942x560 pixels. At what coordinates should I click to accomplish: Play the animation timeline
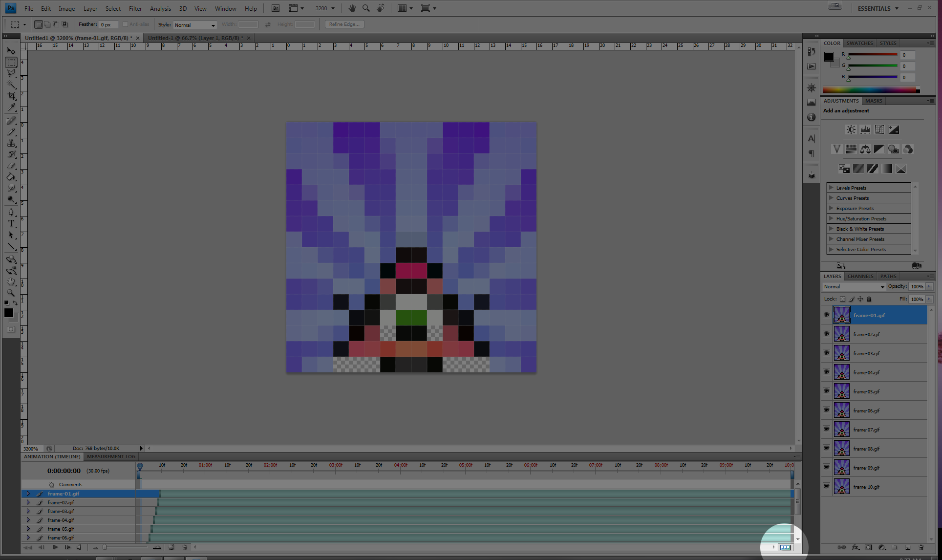coord(55,547)
